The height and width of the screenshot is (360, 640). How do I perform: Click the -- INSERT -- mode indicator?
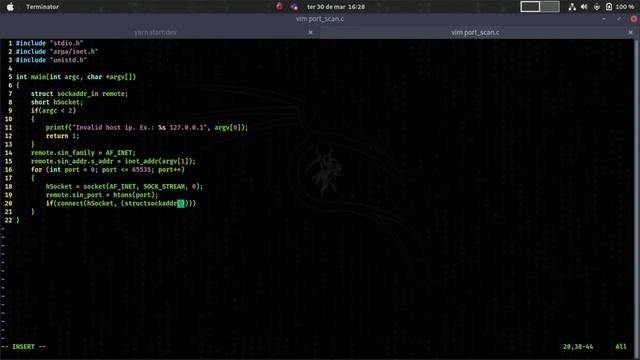(x=23, y=347)
